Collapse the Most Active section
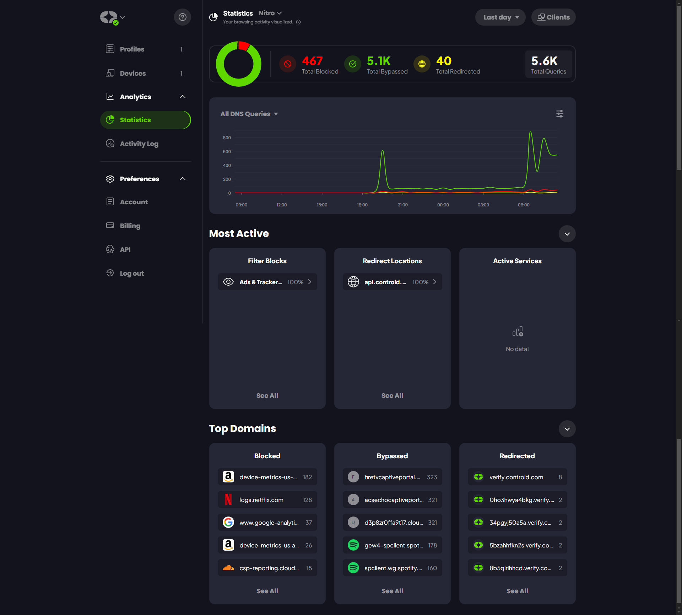The height and width of the screenshot is (616, 682). coord(567,234)
